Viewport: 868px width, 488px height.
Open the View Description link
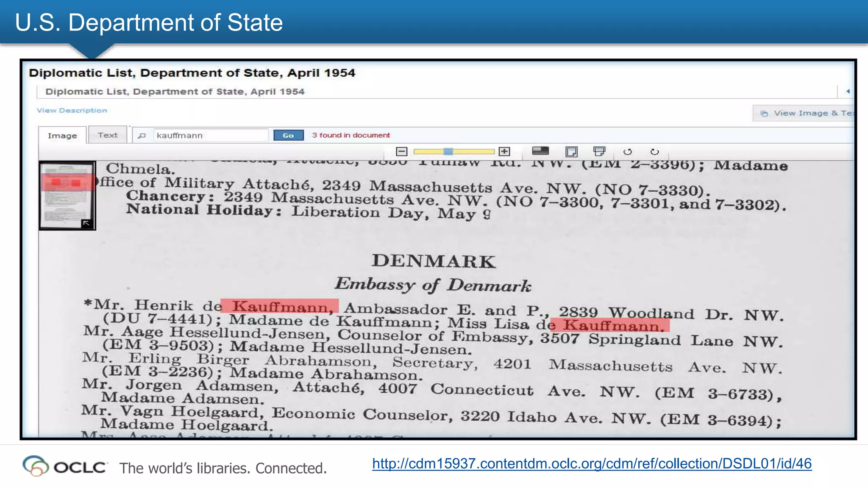(72, 110)
